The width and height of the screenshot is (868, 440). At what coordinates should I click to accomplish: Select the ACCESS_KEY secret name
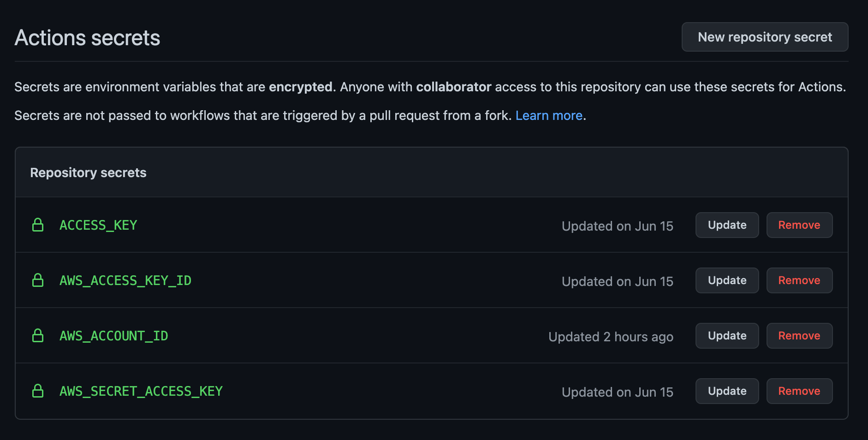coord(98,225)
